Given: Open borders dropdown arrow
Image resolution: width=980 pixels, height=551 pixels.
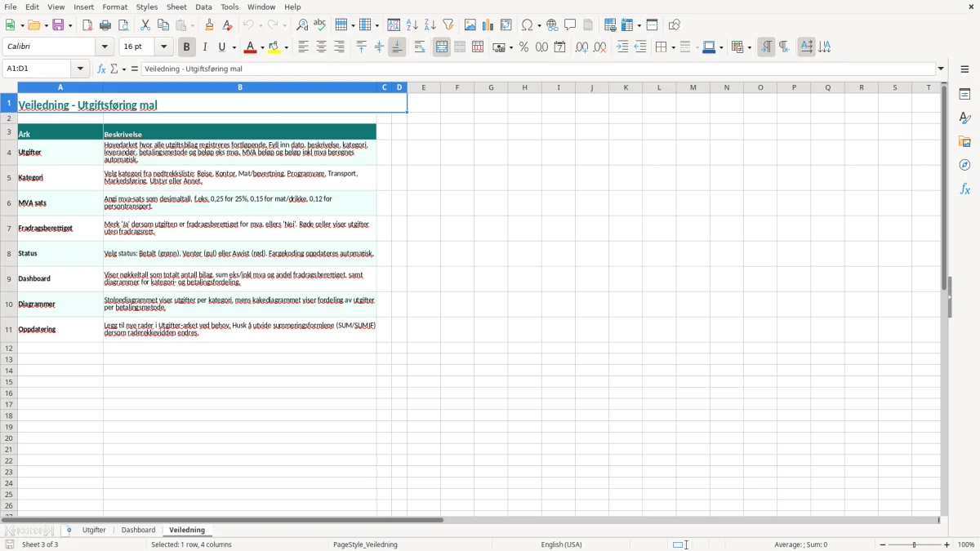Looking at the screenshot, I should pos(672,47).
